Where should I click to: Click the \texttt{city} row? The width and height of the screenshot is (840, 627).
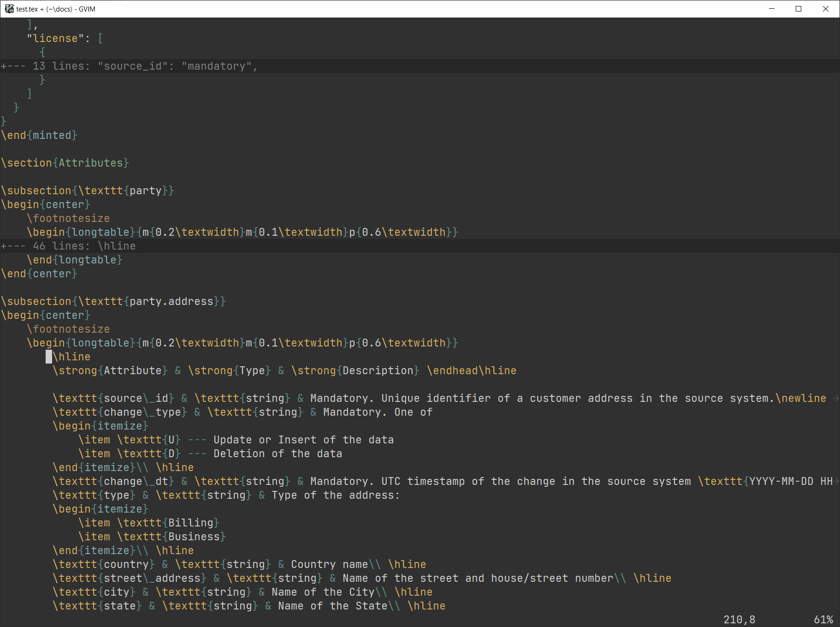coord(243,592)
